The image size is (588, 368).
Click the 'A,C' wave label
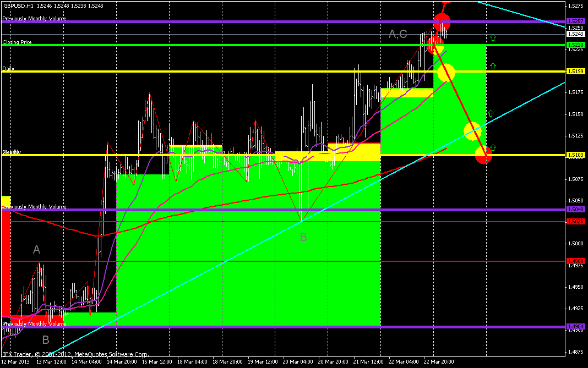398,34
